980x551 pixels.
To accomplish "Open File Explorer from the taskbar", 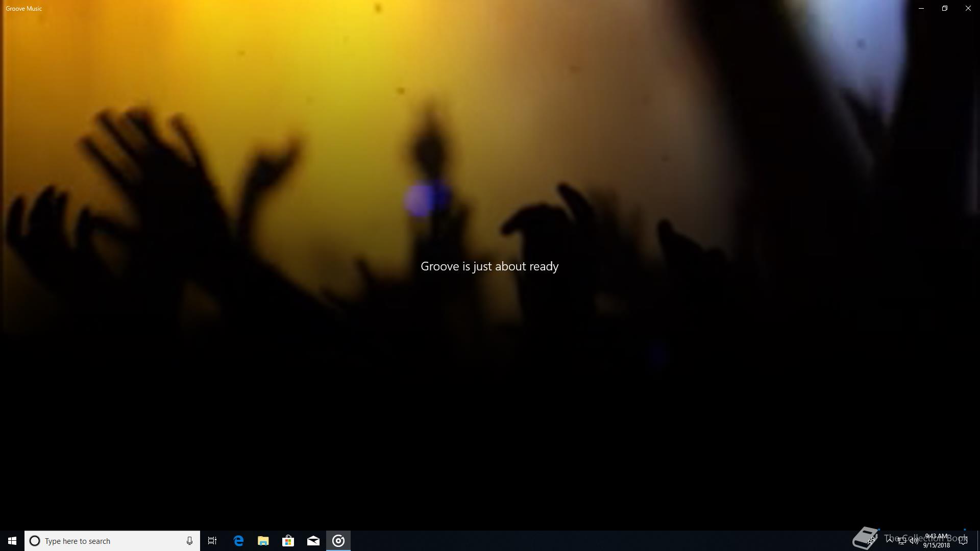I will pyautogui.click(x=263, y=541).
